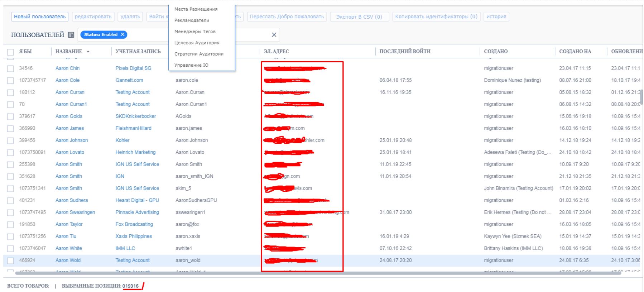644x292 pixels.
Task: Click login cell AaronSudheraGPU
Action: coord(196,200)
